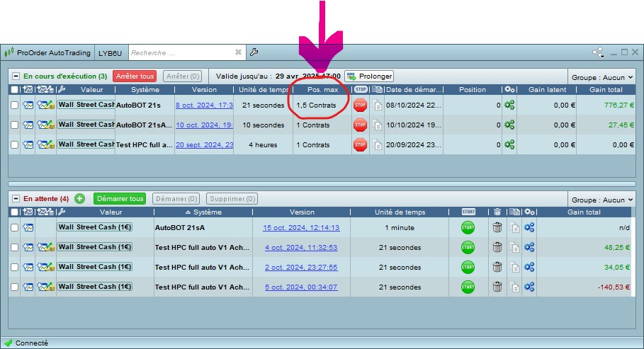Sort running list by Pos. max column
This screenshot has height=349, width=644.
pyautogui.click(x=322, y=89)
